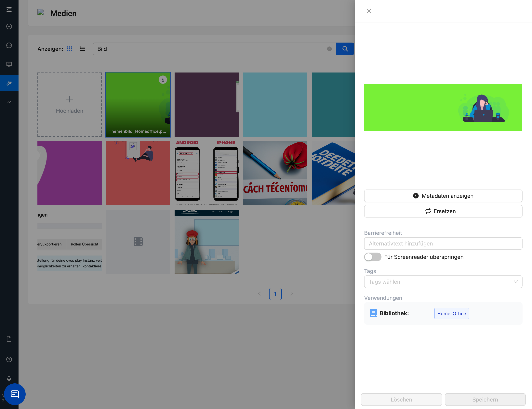
Task: Go to next page arrow
Action: (291, 294)
